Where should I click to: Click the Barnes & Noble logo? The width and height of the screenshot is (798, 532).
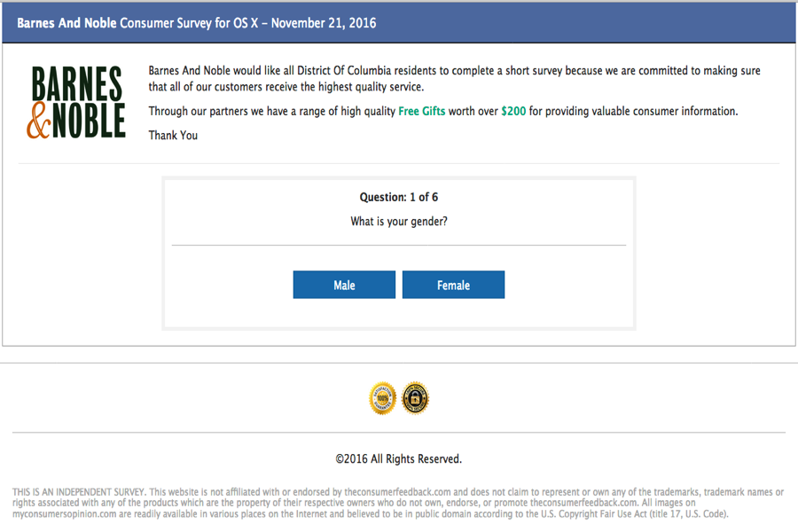coord(76,102)
